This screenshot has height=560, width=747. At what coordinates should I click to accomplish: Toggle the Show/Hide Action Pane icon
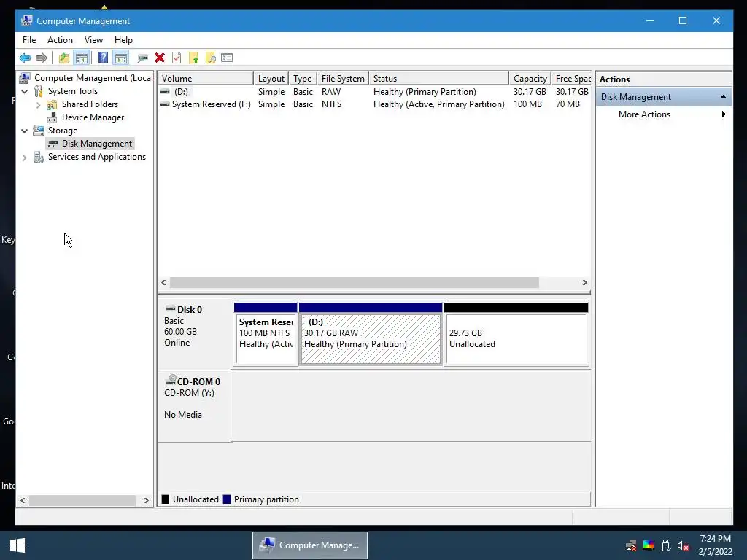[121, 58]
